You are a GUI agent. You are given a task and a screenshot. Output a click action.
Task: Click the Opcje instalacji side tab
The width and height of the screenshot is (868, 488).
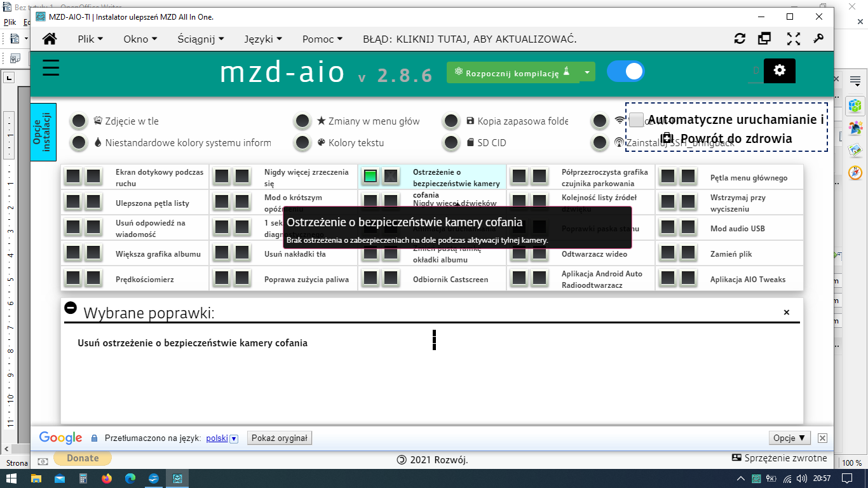[43, 132]
